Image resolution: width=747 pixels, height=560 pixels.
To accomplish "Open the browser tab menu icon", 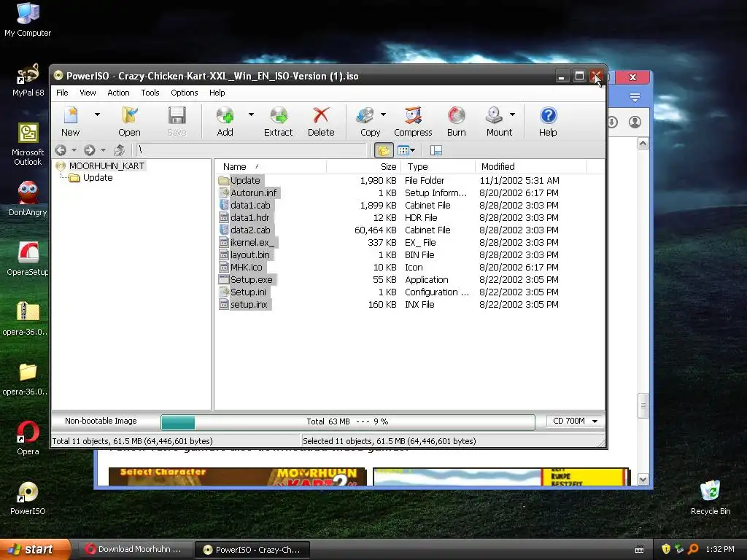I will point(635,98).
